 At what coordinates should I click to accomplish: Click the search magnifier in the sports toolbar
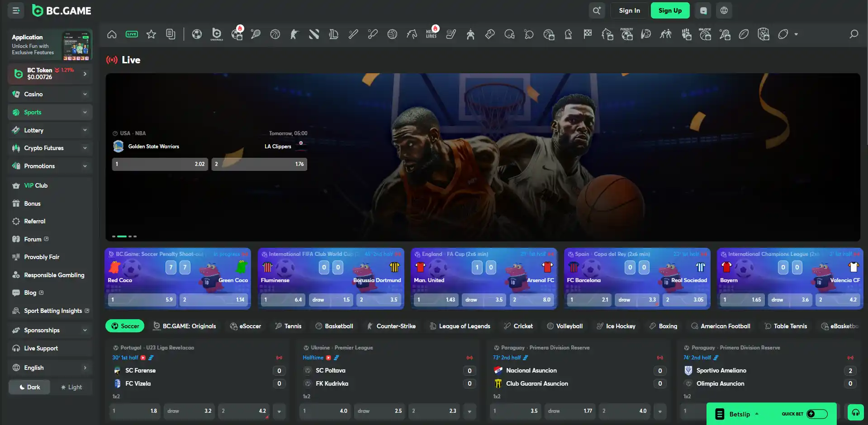point(854,34)
